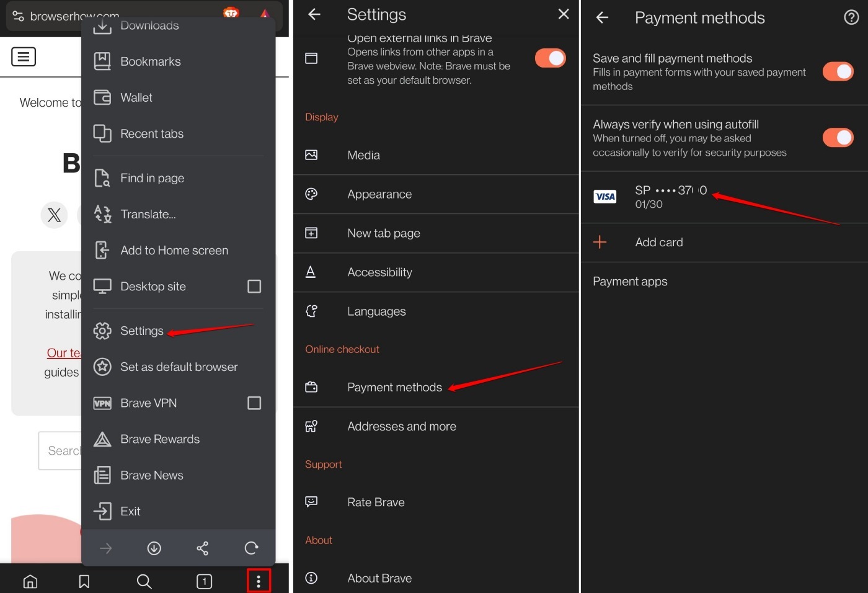Image resolution: width=868 pixels, height=593 pixels.
Task: Tap the site info icon in address bar
Action: 19,17
